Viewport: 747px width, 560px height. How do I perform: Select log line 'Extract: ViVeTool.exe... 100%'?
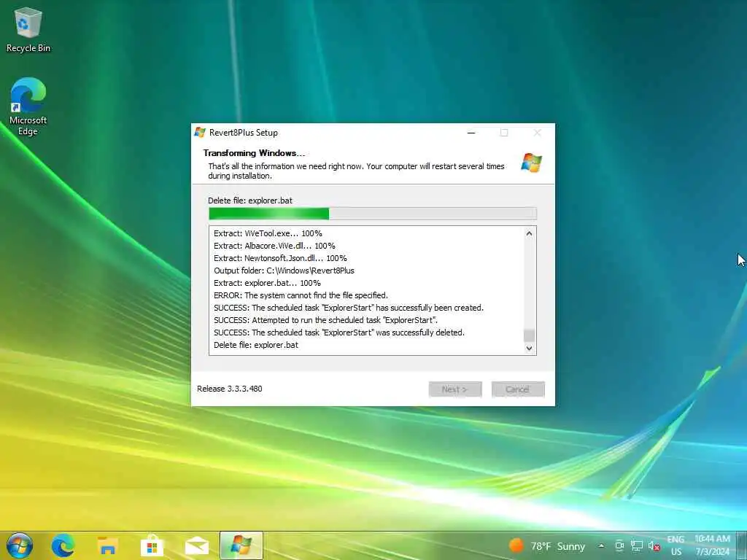click(268, 233)
